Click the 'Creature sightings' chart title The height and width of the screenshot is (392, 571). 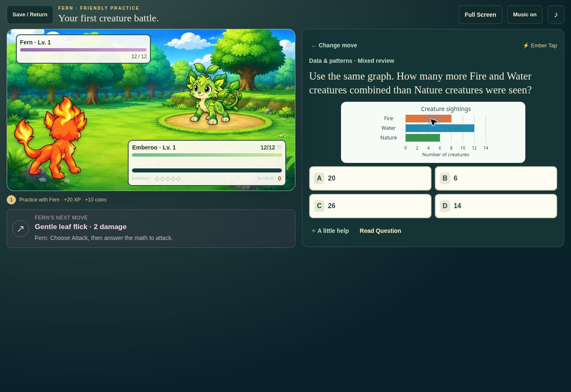446,109
